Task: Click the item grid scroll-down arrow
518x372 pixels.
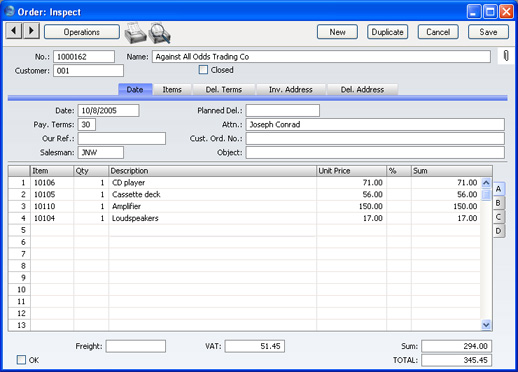Action: [486, 325]
